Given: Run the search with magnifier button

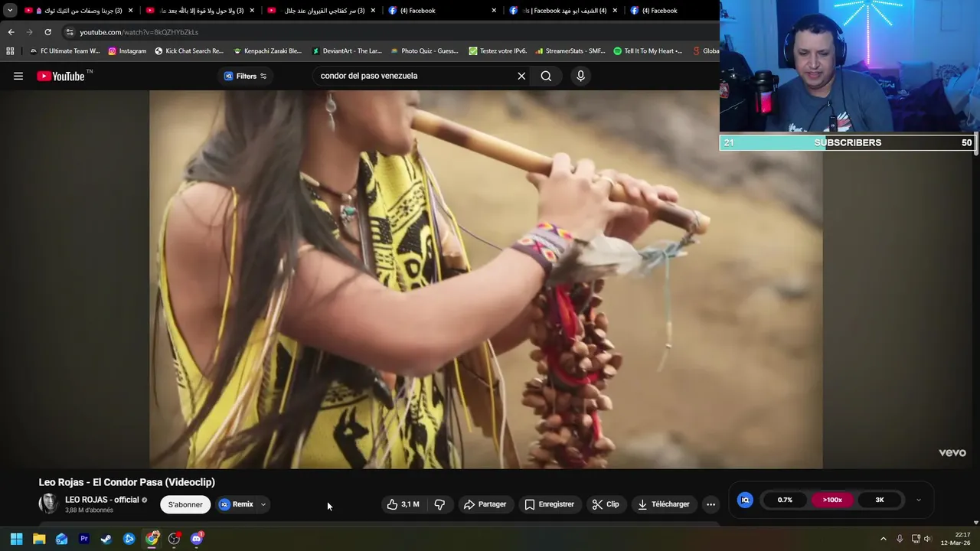Looking at the screenshot, I should pyautogui.click(x=546, y=76).
